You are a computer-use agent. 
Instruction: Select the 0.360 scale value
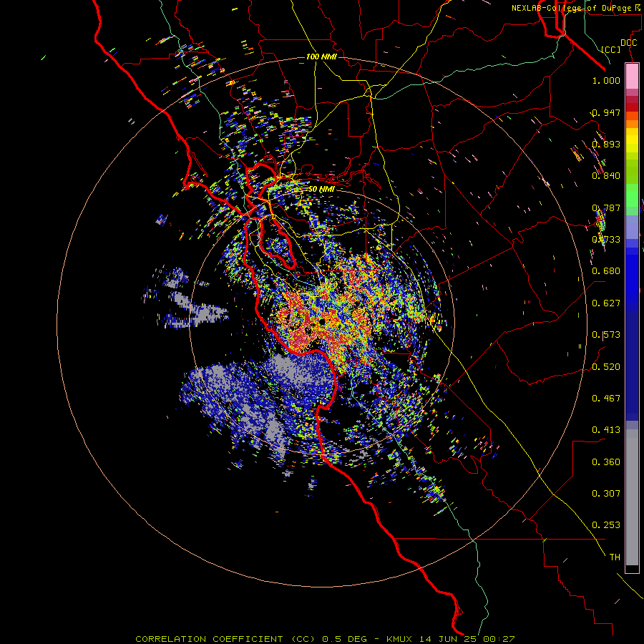[606, 462]
